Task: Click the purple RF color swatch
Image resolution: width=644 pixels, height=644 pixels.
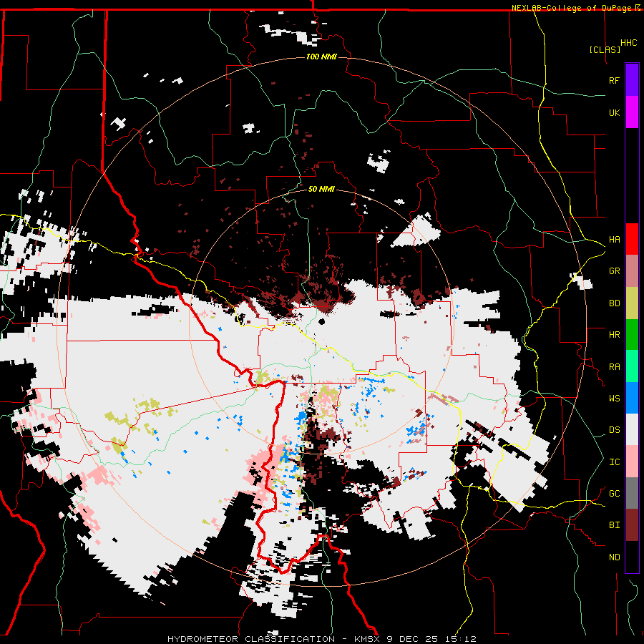Action: [x=632, y=80]
